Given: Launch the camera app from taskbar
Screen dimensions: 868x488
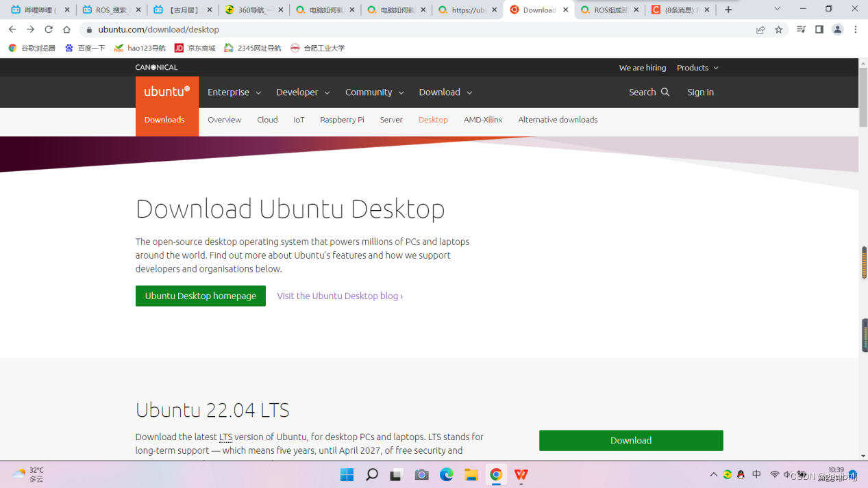Looking at the screenshot, I should 421,474.
